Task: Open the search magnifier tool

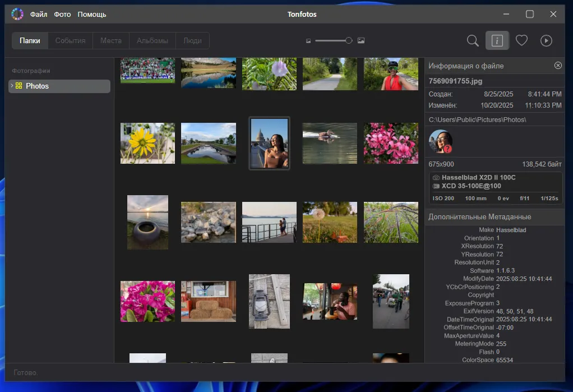Action: coord(473,40)
